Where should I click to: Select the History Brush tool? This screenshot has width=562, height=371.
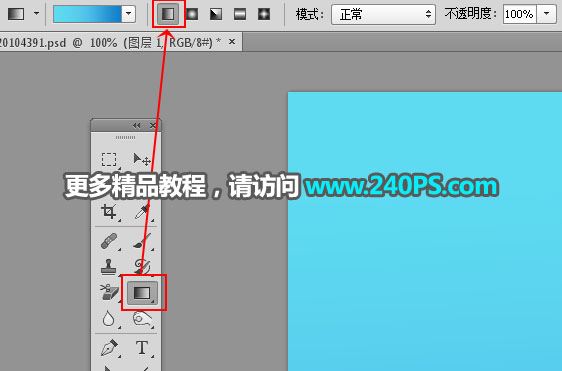click(142, 266)
